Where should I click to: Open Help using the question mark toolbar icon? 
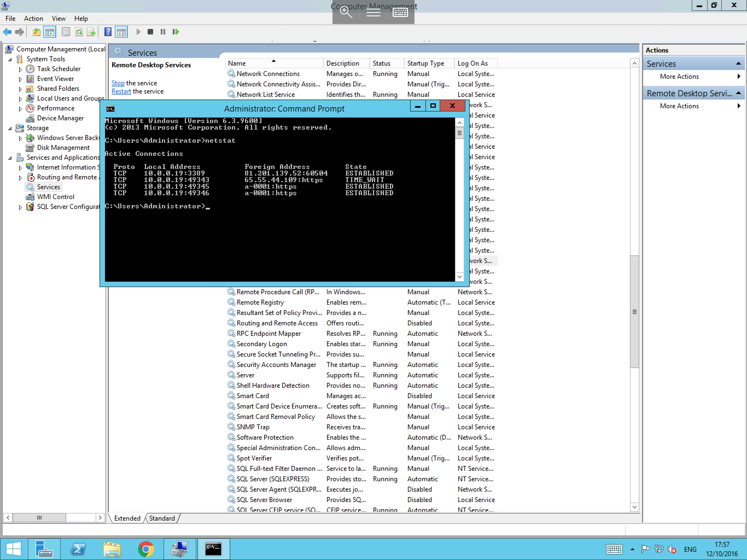tap(107, 32)
